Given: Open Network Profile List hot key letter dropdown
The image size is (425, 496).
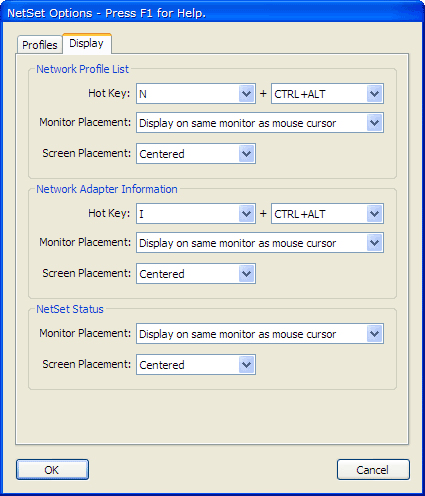Looking at the screenshot, I should point(196,94).
